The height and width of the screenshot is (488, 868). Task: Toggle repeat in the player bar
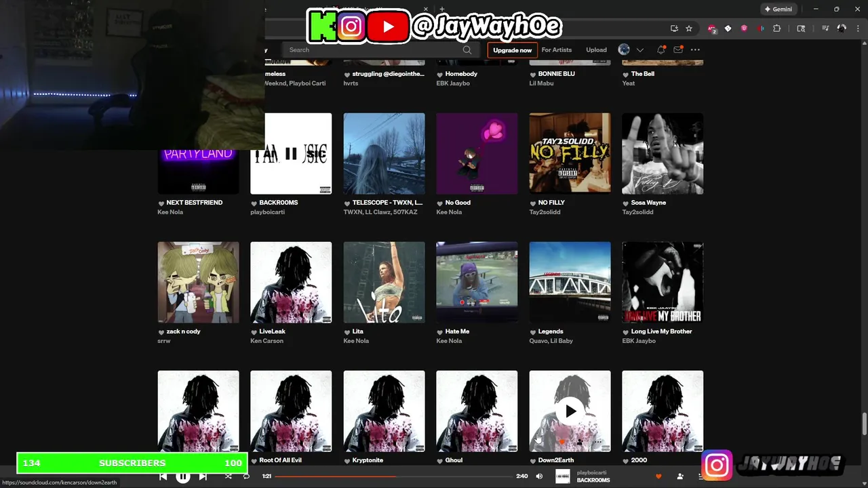pyautogui.click(x=246, y=476)
